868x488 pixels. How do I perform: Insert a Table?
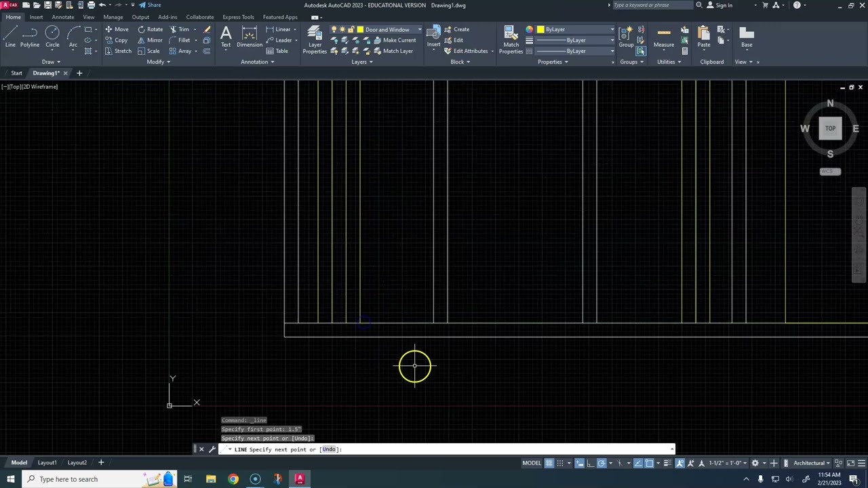pyautogui.click(x=277, y=51)
